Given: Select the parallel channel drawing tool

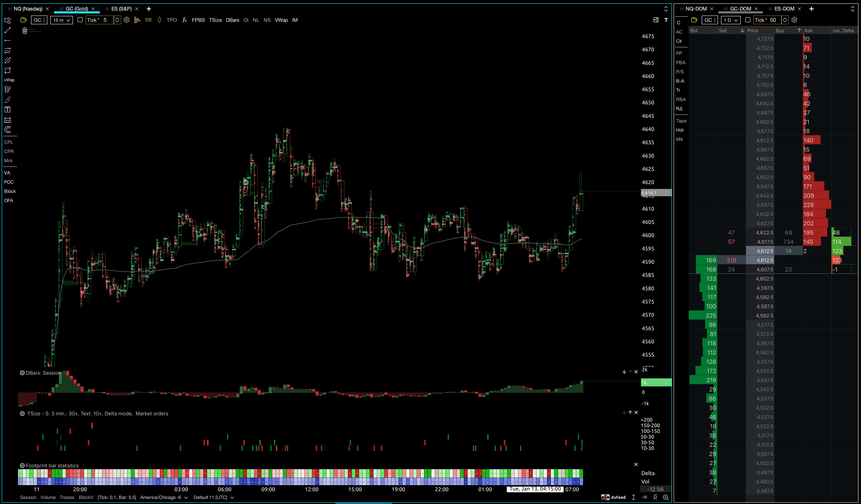Looking at the screenshot, I should (8, 60).
